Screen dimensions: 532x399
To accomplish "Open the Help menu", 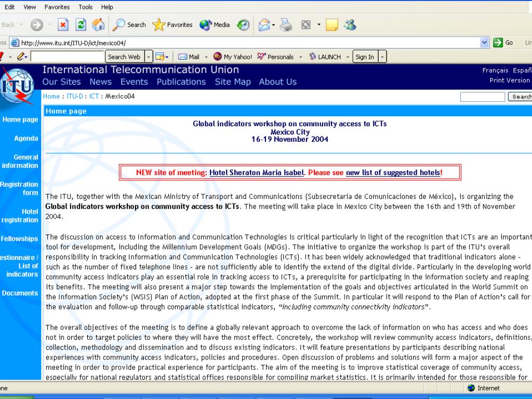I will (x=107, y=7).
